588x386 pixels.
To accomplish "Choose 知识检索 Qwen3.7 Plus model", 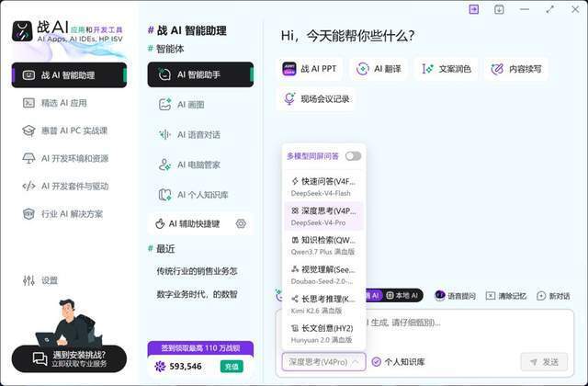I will 323,245.
